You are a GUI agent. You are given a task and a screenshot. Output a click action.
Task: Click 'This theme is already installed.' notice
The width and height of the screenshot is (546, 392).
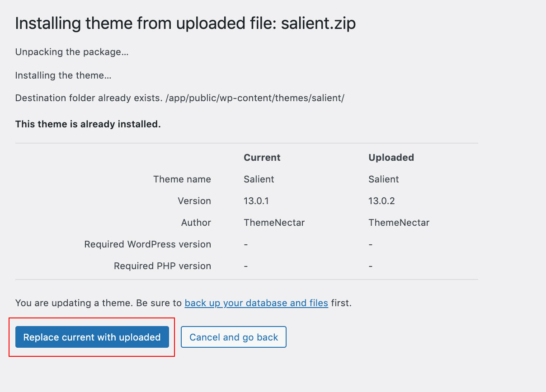tap(88, 124)
